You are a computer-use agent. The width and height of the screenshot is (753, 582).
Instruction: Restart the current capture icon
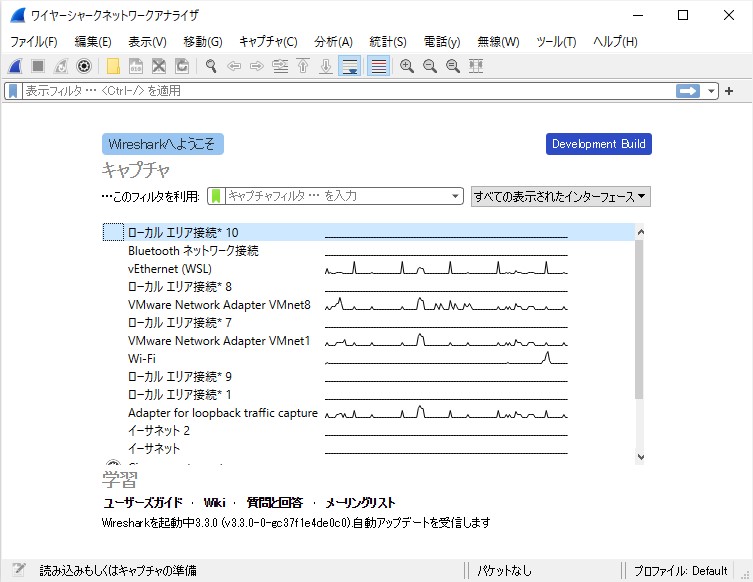(61, 66)
